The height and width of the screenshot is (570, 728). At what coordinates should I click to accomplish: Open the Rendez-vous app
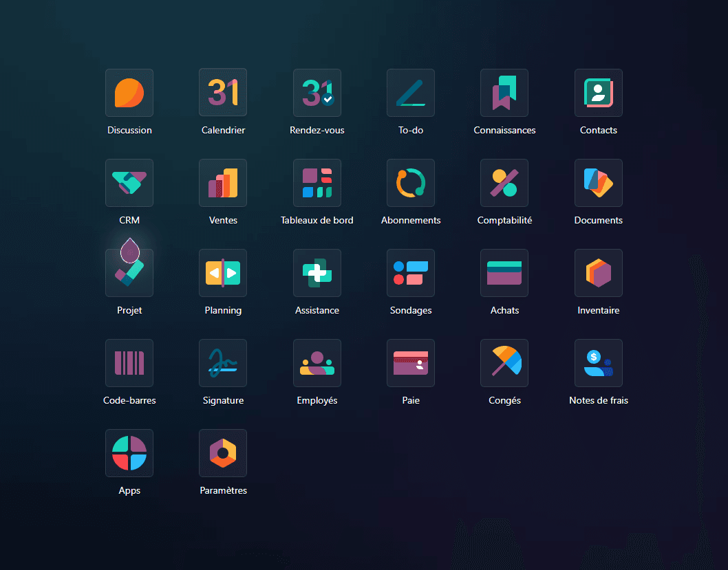(317, 93)
